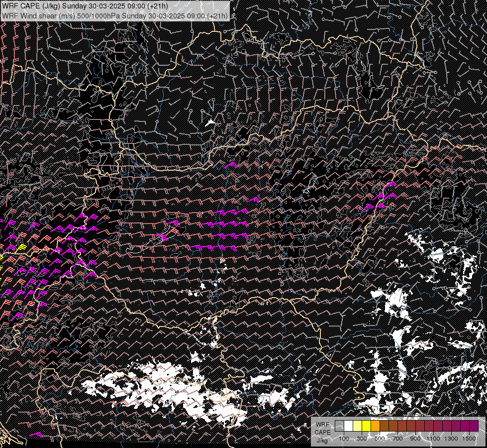
Task: Click the pale yellow CAPE legend swatch
Action: (358, 426)
